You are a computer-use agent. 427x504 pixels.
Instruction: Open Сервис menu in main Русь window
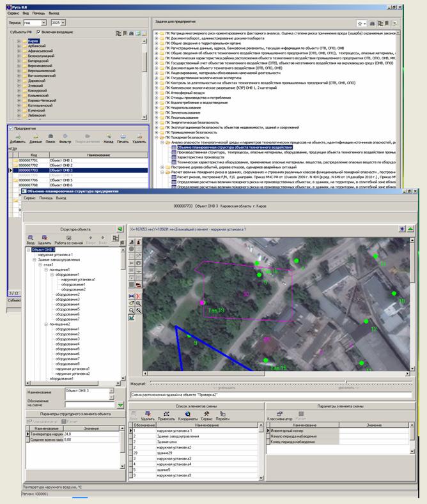pos(12,13)
